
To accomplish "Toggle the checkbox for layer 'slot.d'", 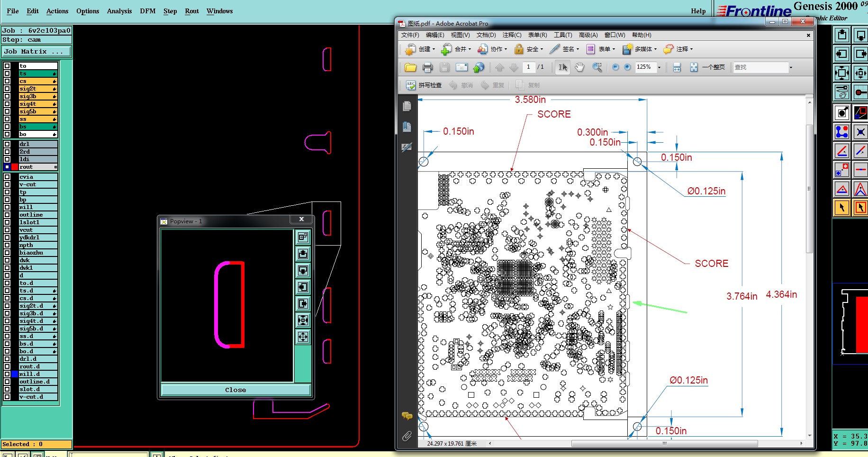I will tap(7, 389).
